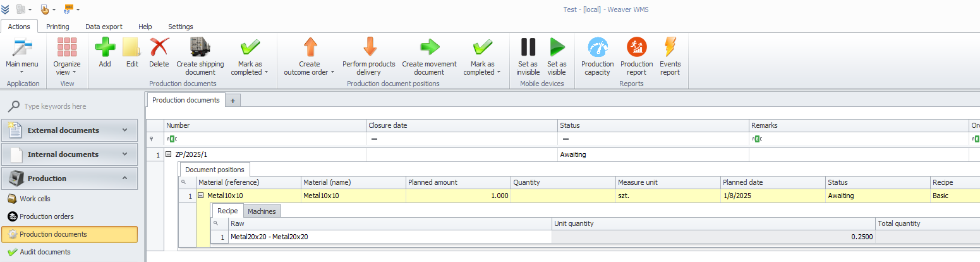980x262 pixels.
Task: Switch to the Data export tab
Action: [104, 27]
